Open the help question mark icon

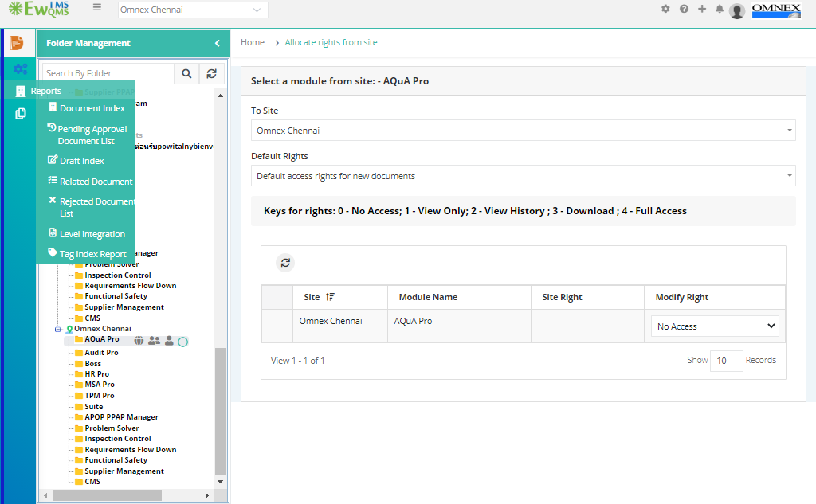[x=684, y=9]
